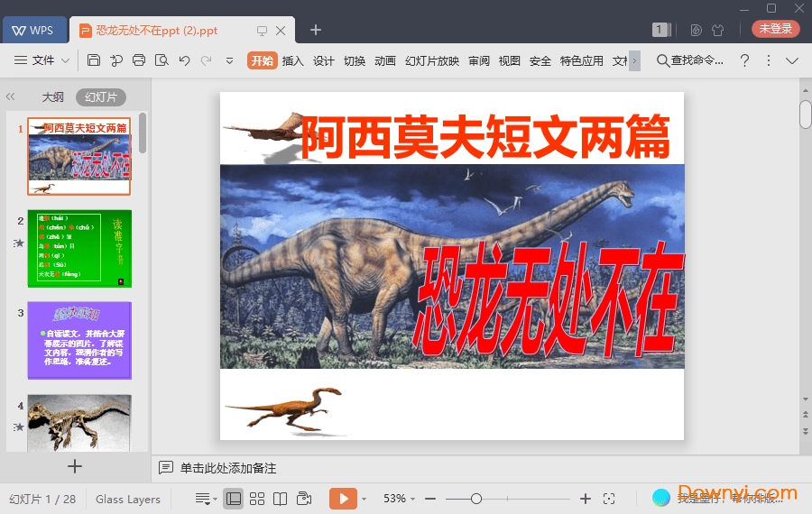
Task: Start slideshow with orange play button
Action: coord(343,499)
